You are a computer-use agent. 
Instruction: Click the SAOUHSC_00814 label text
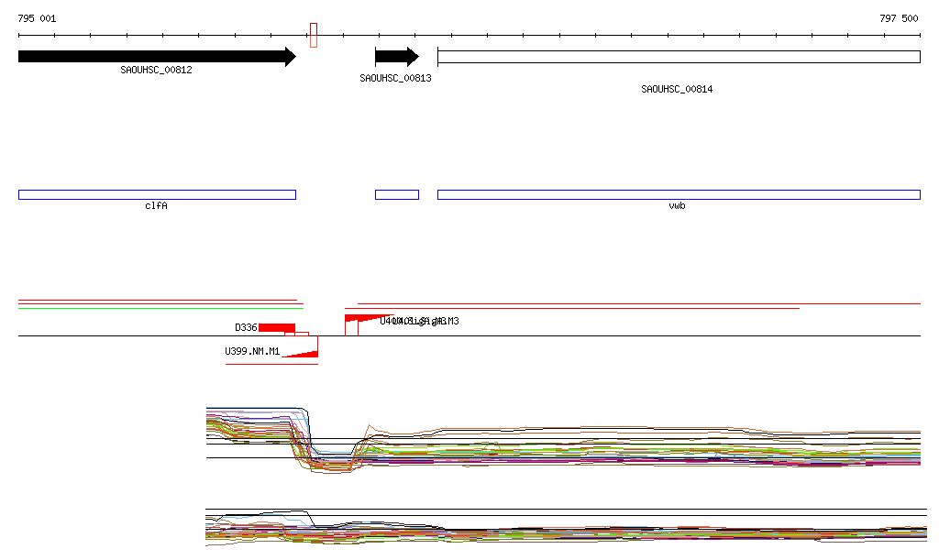click(677, 89)
